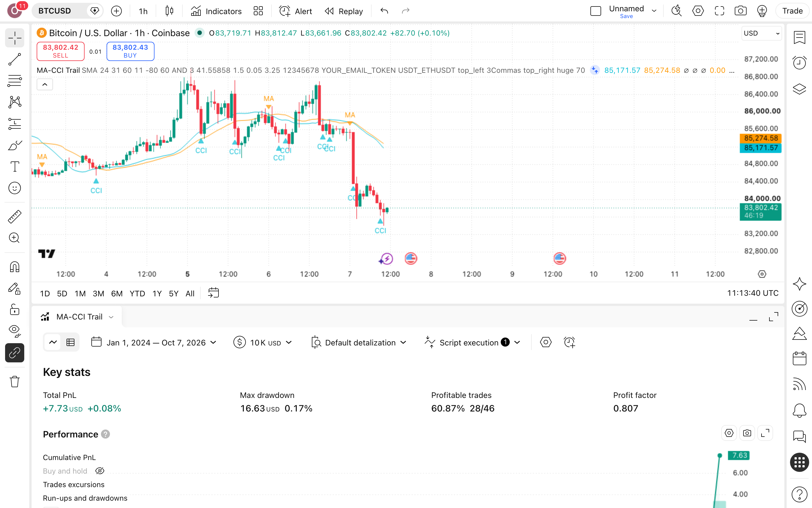Open the object tree layers panel
The image size is (812, 508).
[799, 89]
